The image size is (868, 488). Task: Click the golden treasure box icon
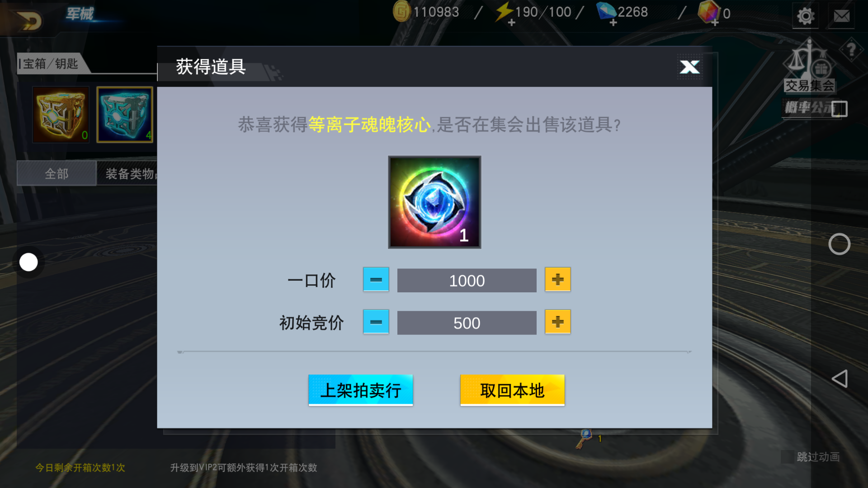click(x=61, y=115)
